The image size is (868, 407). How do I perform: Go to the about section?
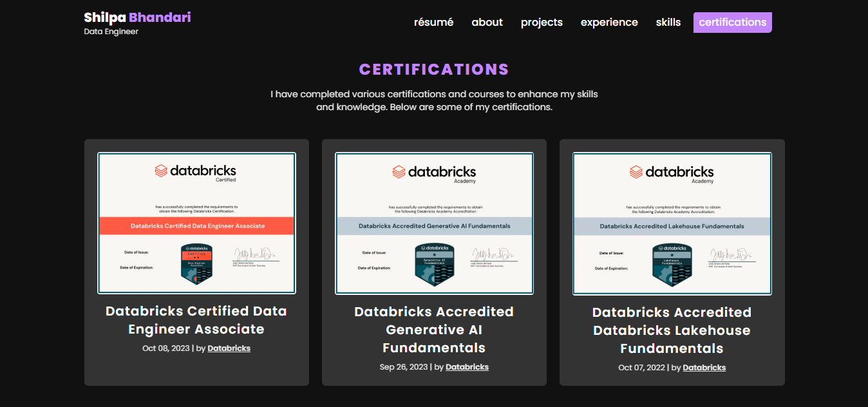coord(487,22)
